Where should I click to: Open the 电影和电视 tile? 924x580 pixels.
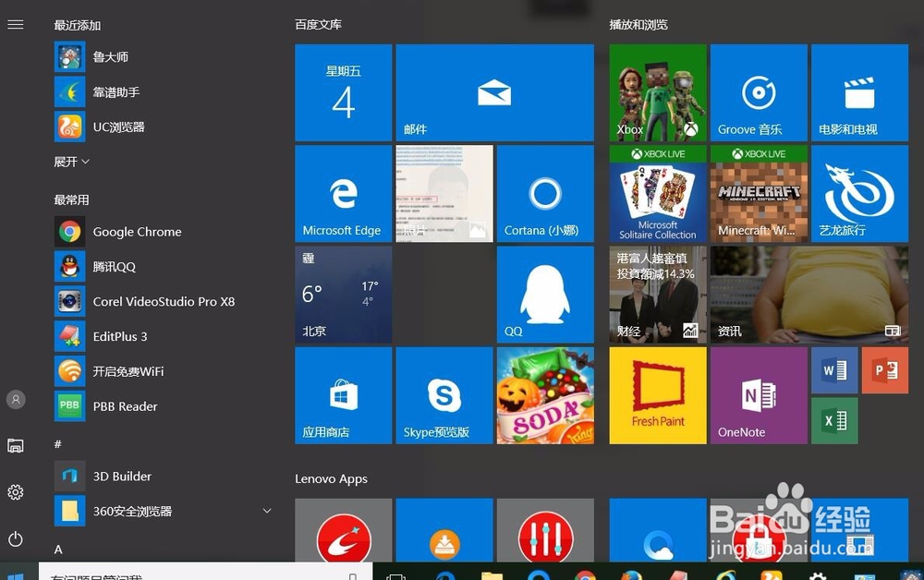click(x=859, y=92)
